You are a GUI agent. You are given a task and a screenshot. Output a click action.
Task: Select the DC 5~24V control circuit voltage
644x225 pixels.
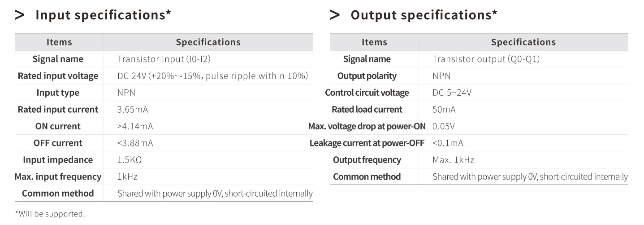(452, 93)
